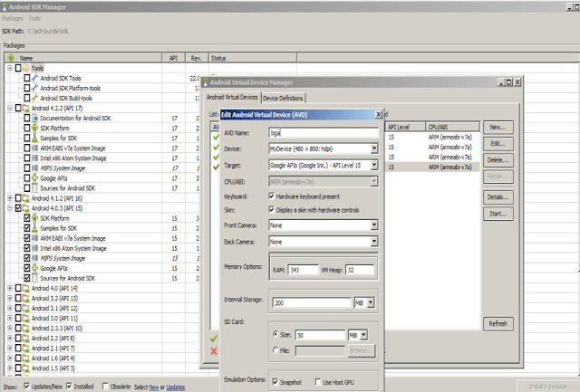Click the API 15 Google APIs puzzle icon

point(34,268)
